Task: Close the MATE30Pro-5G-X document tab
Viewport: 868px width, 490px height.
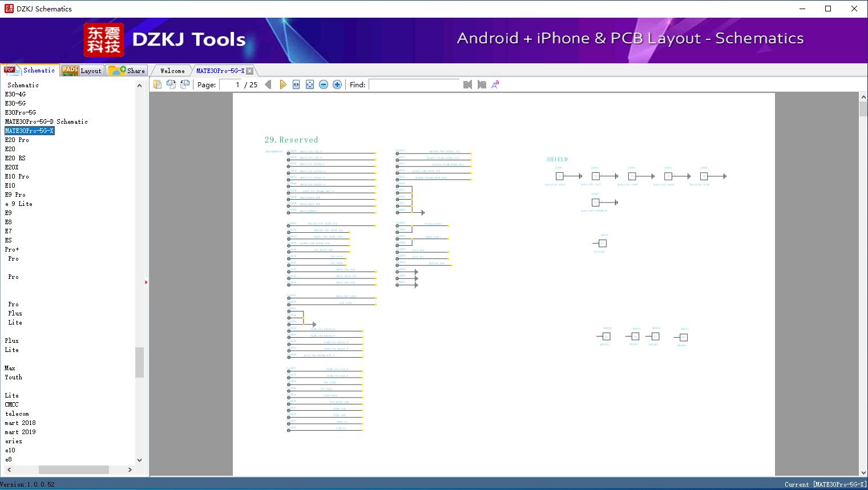Action: (249, 71)
